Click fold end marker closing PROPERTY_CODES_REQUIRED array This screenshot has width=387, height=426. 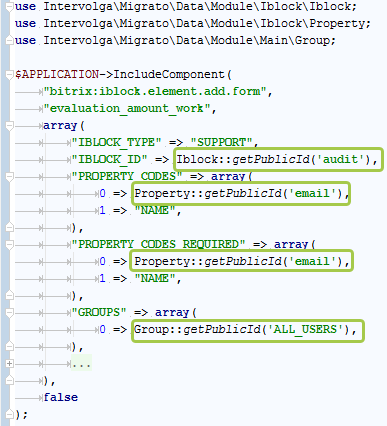coord(9,296)
